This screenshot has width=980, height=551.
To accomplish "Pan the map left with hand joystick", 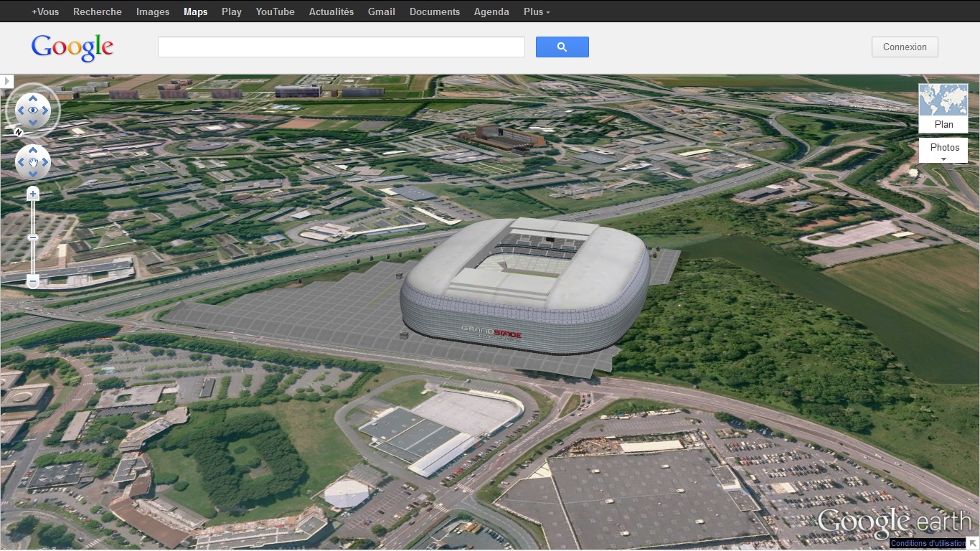I will pos(21,163).
